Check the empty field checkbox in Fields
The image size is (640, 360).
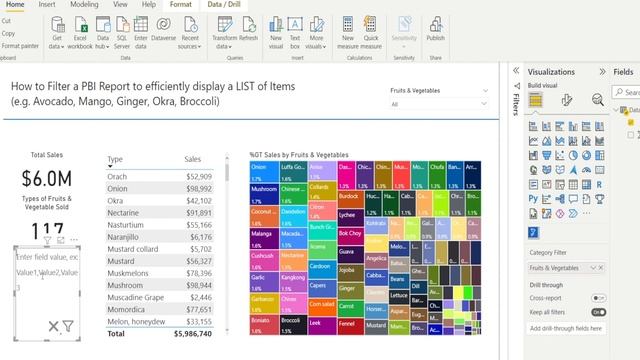(631, 135)
